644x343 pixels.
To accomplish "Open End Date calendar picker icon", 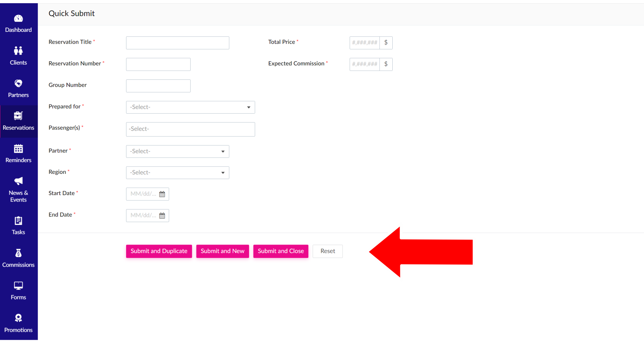I will click(162, 216).
